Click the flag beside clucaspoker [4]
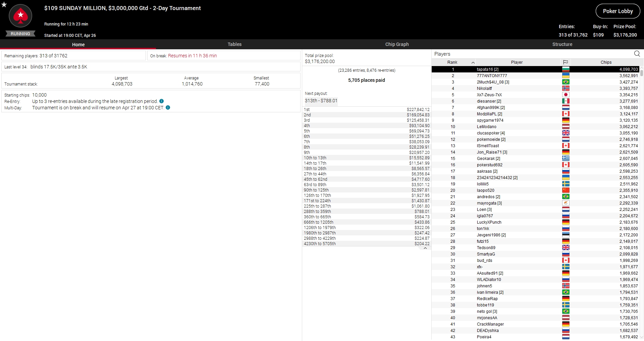 pyautogui.click(x=566, y=133)
